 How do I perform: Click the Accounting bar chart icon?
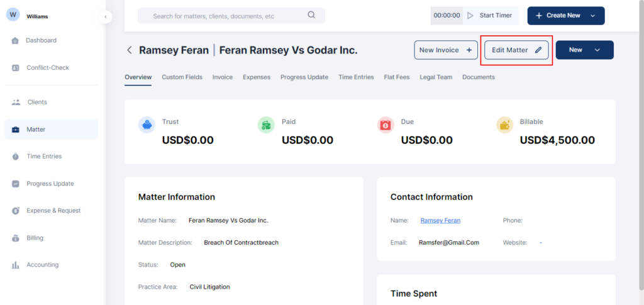tap(15, 265)
